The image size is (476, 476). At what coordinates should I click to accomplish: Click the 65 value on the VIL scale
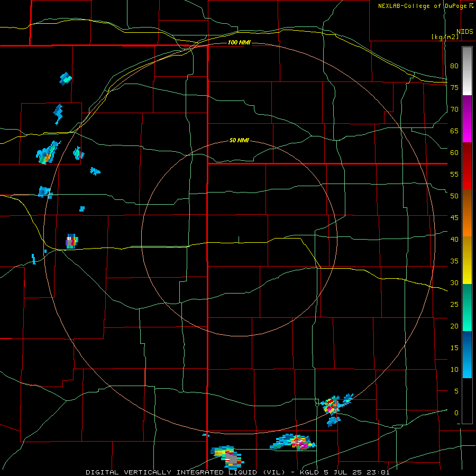point(454,131)
